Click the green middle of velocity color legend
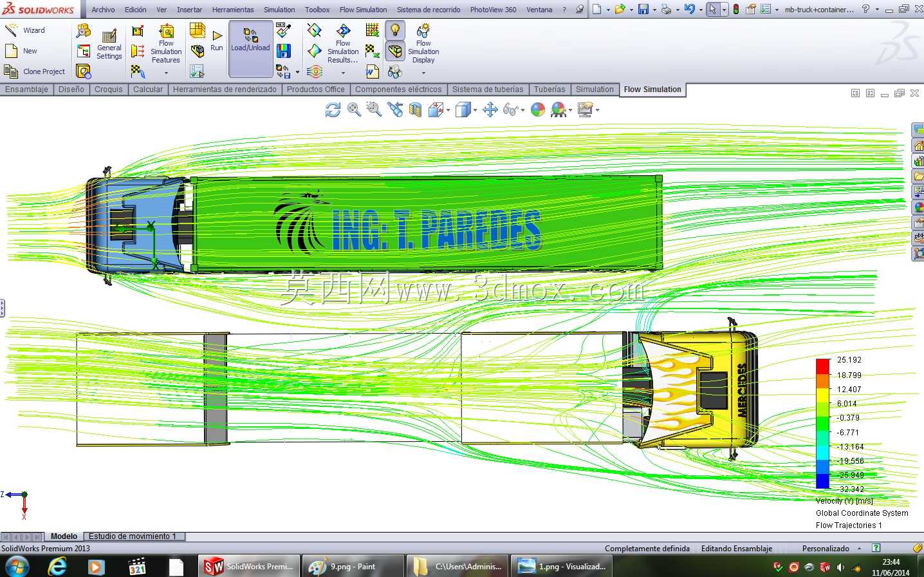This screenshot has height=577, width=924. tap(822, 423)
